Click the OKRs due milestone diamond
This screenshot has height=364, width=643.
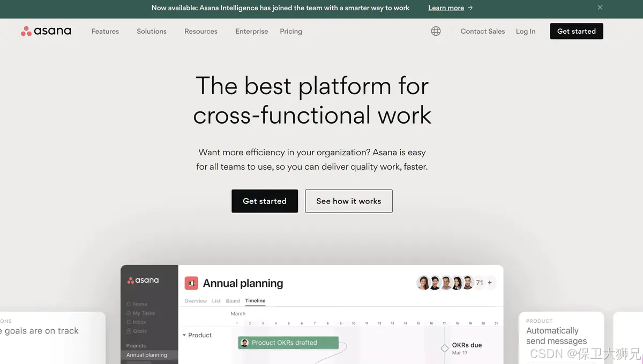tap(444, 348)
